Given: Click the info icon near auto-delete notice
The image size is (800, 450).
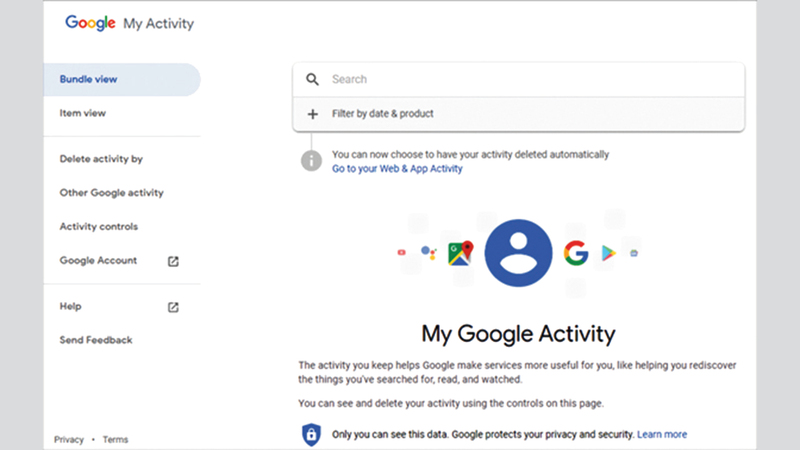Looking at the screenshot, I should pyautogui.click(x=312, y=160).
